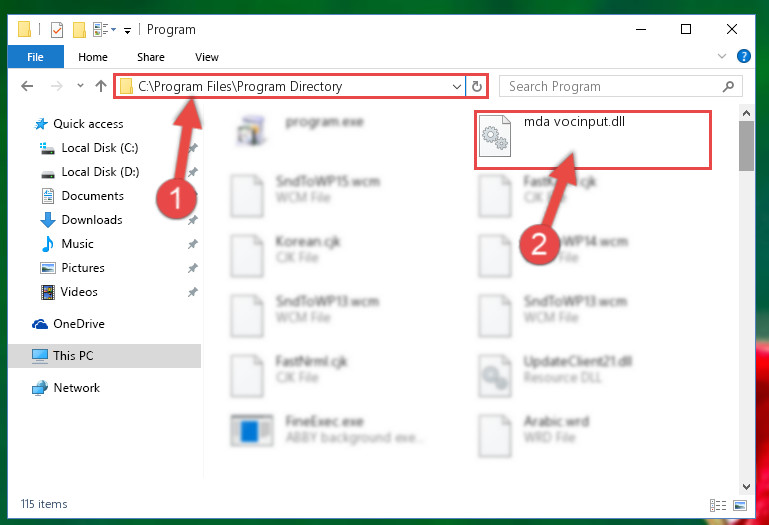Click the Network icon in sidebar
Screen dimensions: 769x525
(x=40, y=388)
